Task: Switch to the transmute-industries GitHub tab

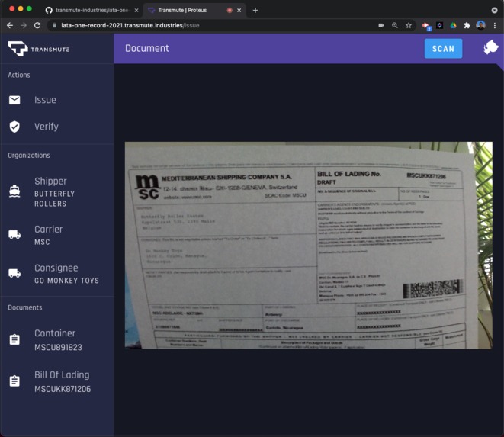Action: pyautogui.click(x=91, y=10)
